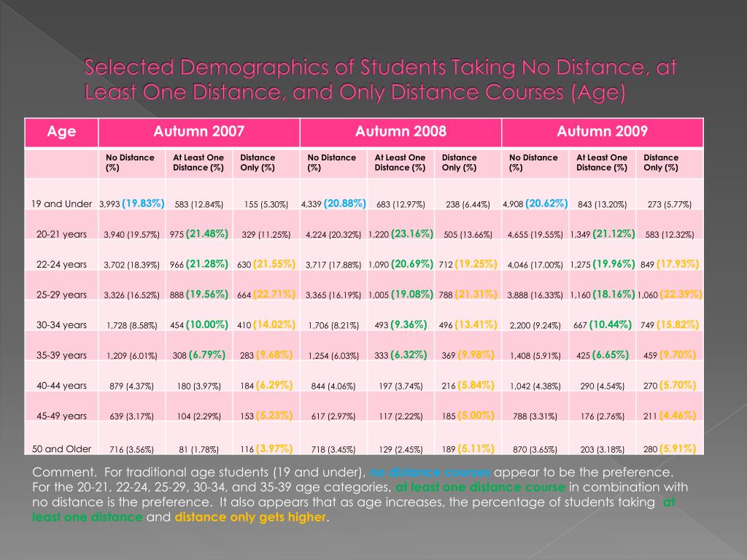Click the blue 19.83% value

144,203
